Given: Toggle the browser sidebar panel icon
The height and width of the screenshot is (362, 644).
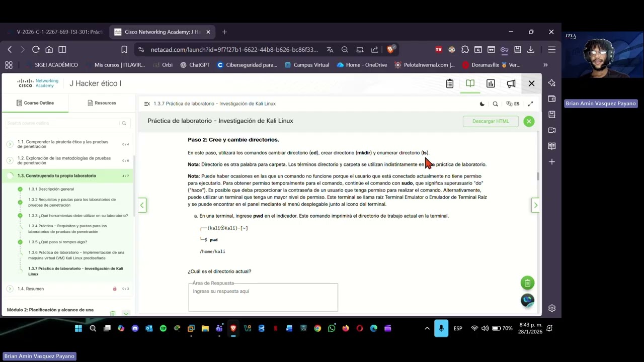Looking at the screenshot, I should click(62, 50).
